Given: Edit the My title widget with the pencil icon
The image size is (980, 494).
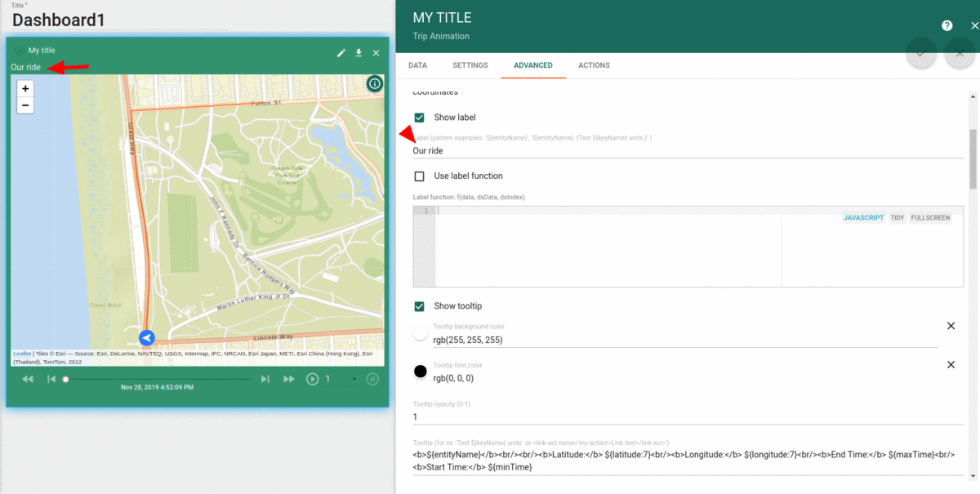Looking at the screenshot, I should [341, 52].
